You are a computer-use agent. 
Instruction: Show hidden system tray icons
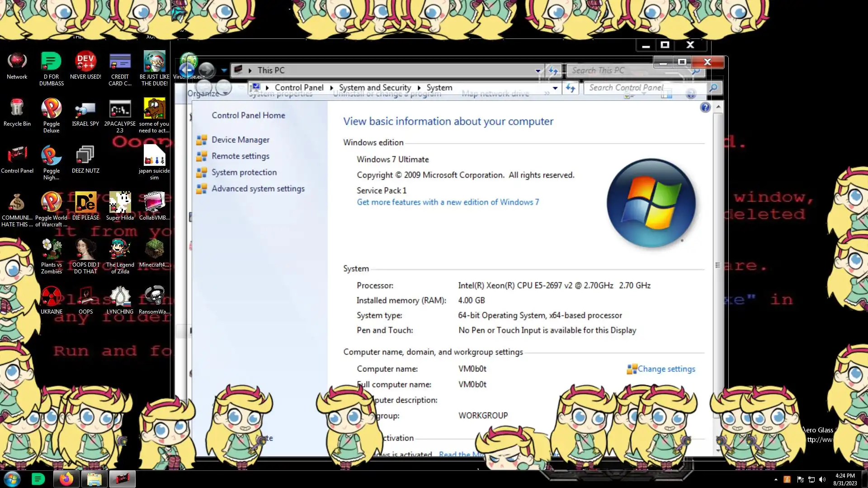point(776,479)
